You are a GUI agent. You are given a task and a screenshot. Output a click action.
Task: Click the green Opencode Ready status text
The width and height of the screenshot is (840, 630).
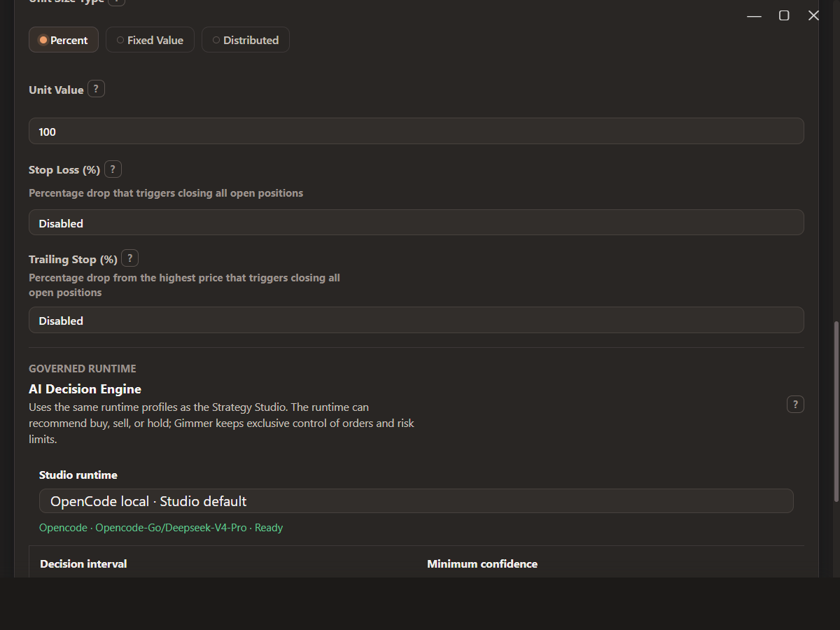(x=161, y=528)
